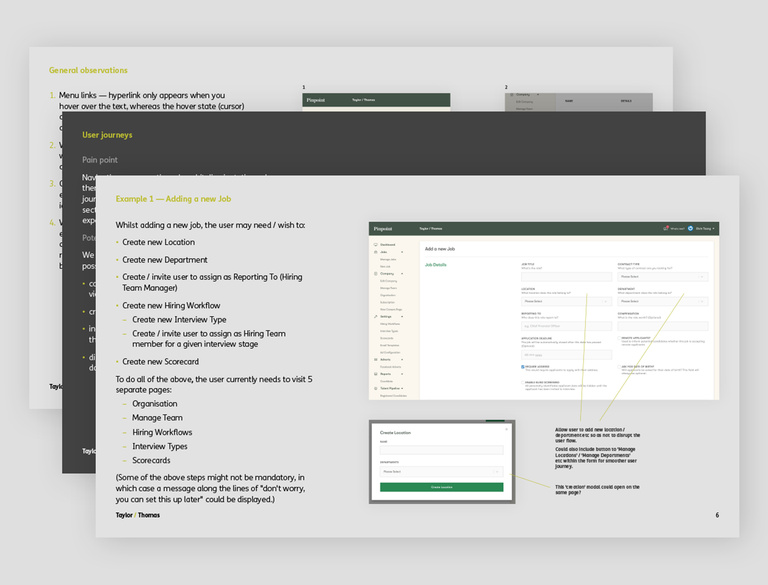Image resolution: width=768 pixels, height=585 pixels.
Task: Click the Company building icon in the sidebar
Action: [x=376, y=273]
